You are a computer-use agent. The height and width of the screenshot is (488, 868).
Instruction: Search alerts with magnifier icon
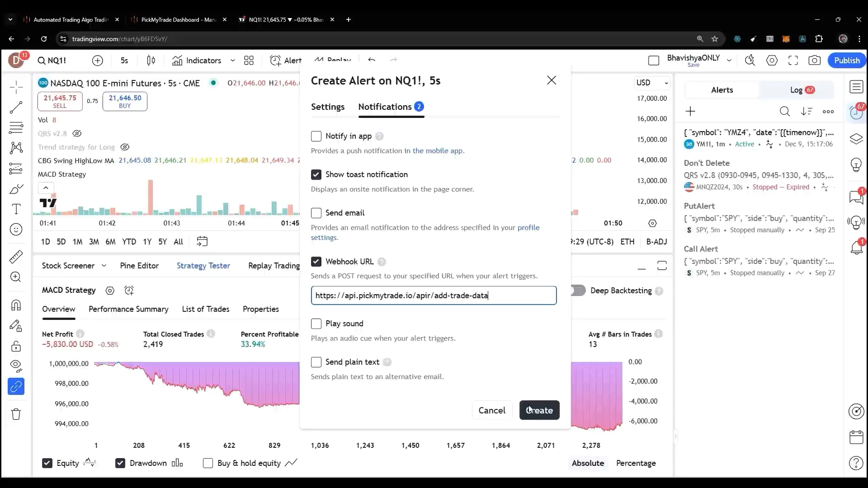click(785, 112)
